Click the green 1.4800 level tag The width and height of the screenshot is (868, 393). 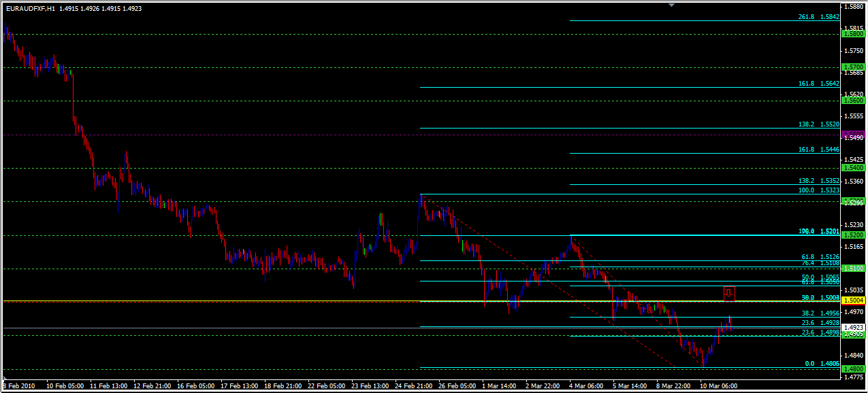853,369
